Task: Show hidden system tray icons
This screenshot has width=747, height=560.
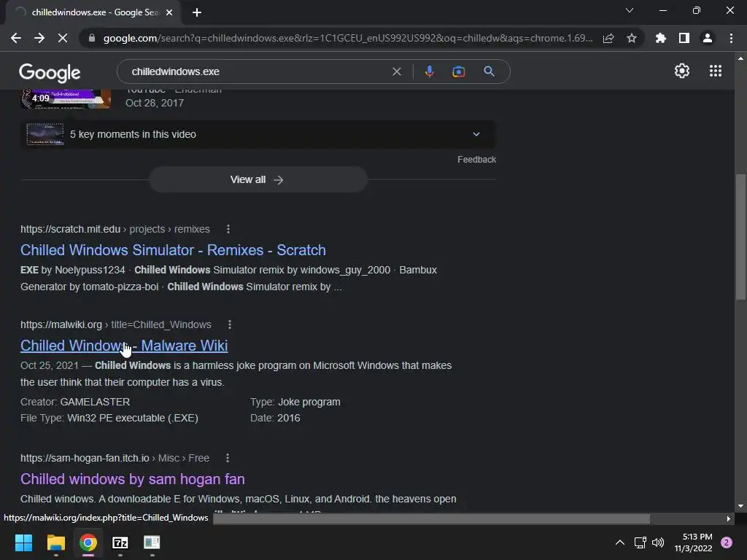Action: (x=620, y=542)
